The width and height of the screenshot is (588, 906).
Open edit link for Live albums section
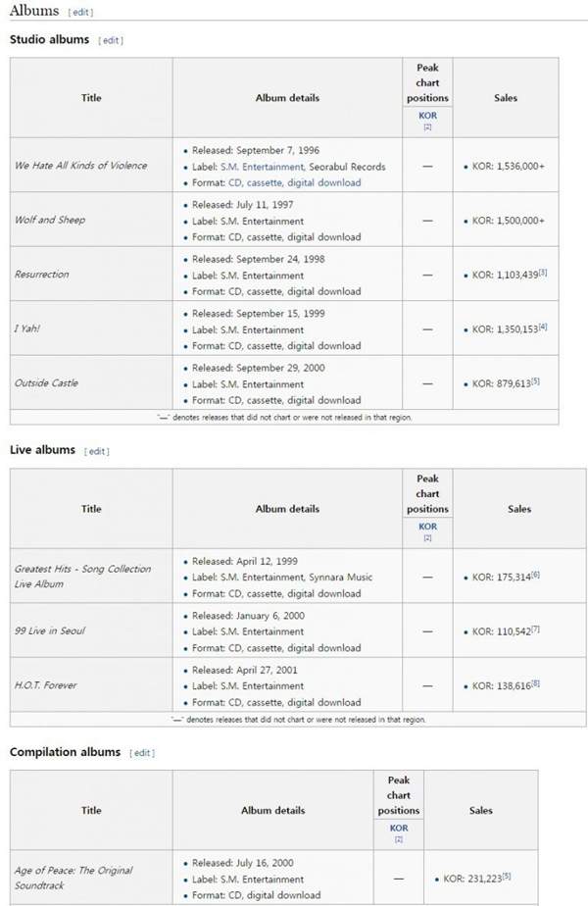click(97, 451)
